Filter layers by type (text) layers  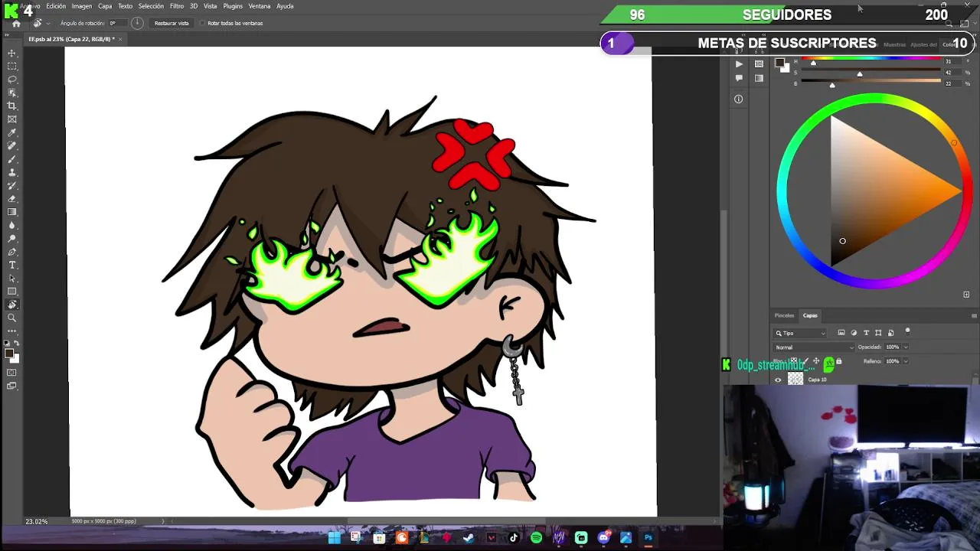[866, 333]
